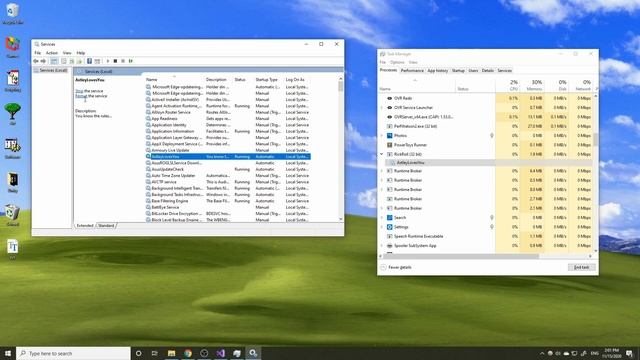Image resolution: width=640 pixels, height=360 pixels.
Task: Expand the Photos process group
Action: coord(382,136)
